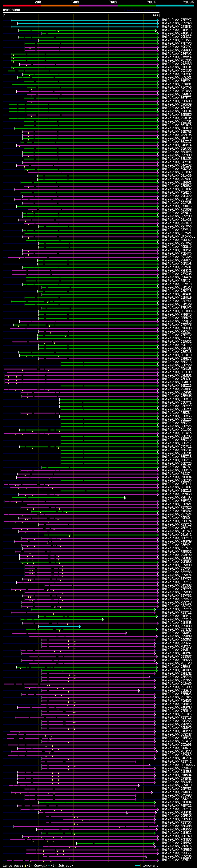Select hit label UniRef100_C1EDC9
Image resolution: width=197 pixels, height=868 pixels.
point(176,128)
